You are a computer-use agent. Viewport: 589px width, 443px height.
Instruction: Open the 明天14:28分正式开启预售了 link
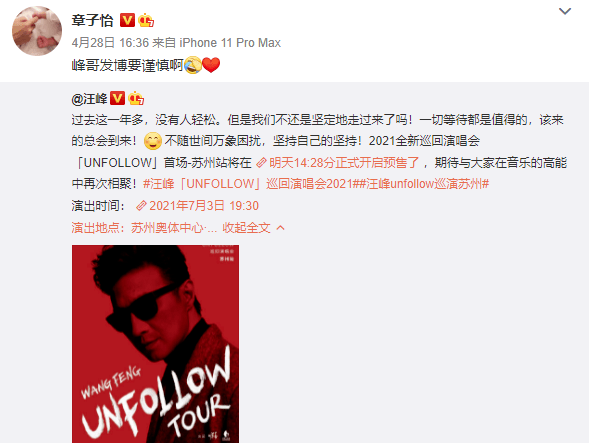tap(338, 163)
